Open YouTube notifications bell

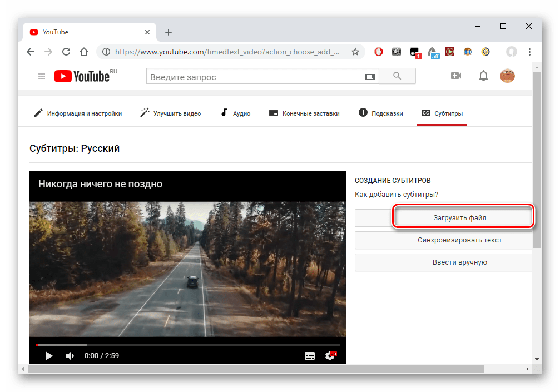(x=484, y=76)
